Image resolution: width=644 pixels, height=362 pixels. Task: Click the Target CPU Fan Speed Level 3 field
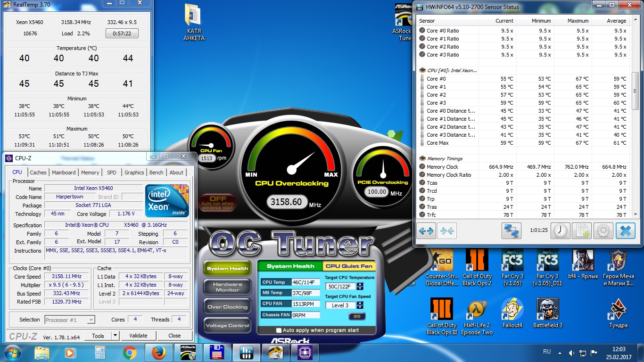(x=341, y=305)
